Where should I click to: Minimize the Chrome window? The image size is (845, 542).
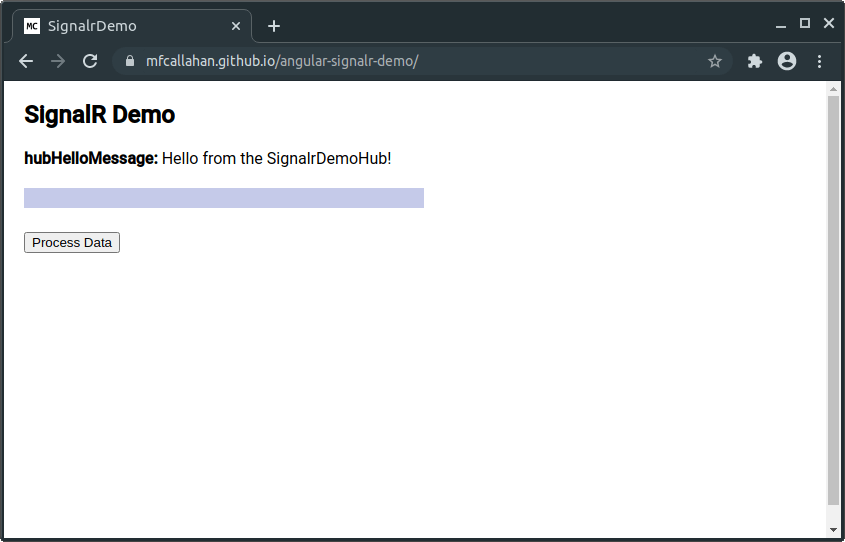point(781,24)
